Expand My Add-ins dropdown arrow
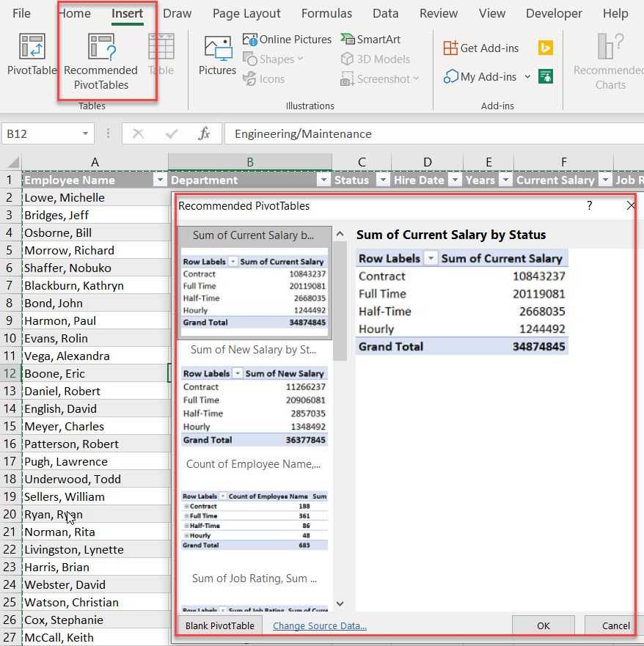Viewport: 644px width, 646px height. (x=527, y=77)
